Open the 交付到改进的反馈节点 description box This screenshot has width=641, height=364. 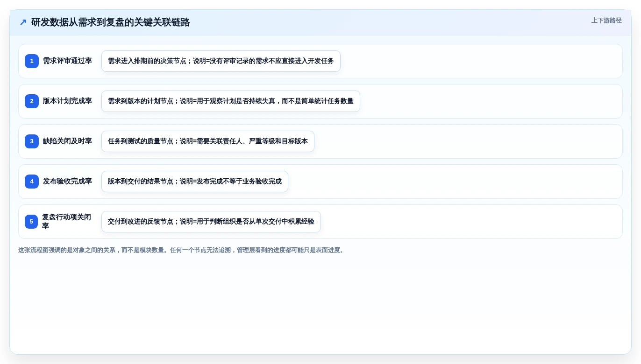[x=211, y=222]
